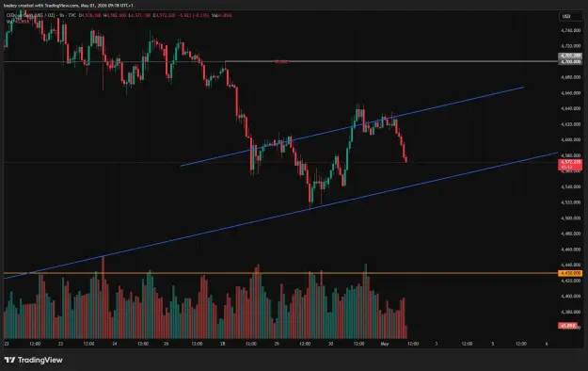Click the 4,720.000 price axis value
This screenshot has width=588, height=371.
(571, 46)
